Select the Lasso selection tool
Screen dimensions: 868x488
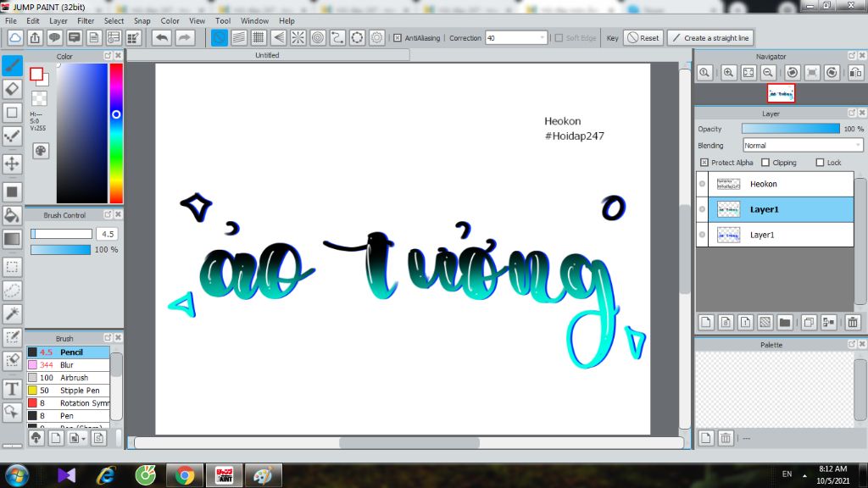12,291
